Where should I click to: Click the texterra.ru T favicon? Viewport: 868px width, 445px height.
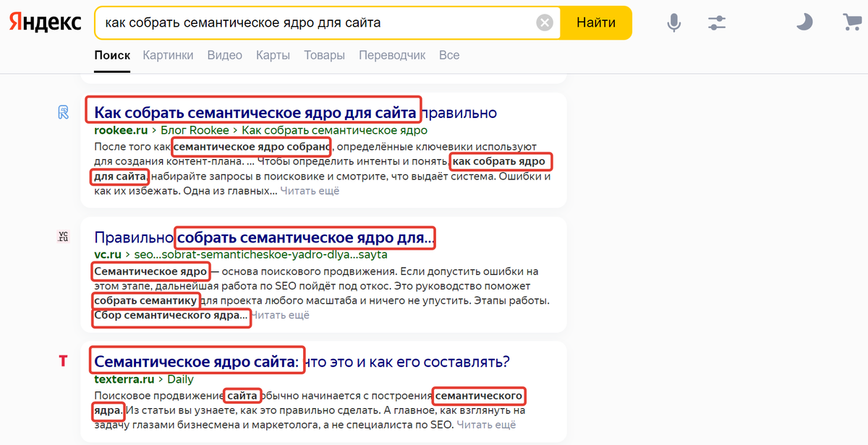click(62, 360)
